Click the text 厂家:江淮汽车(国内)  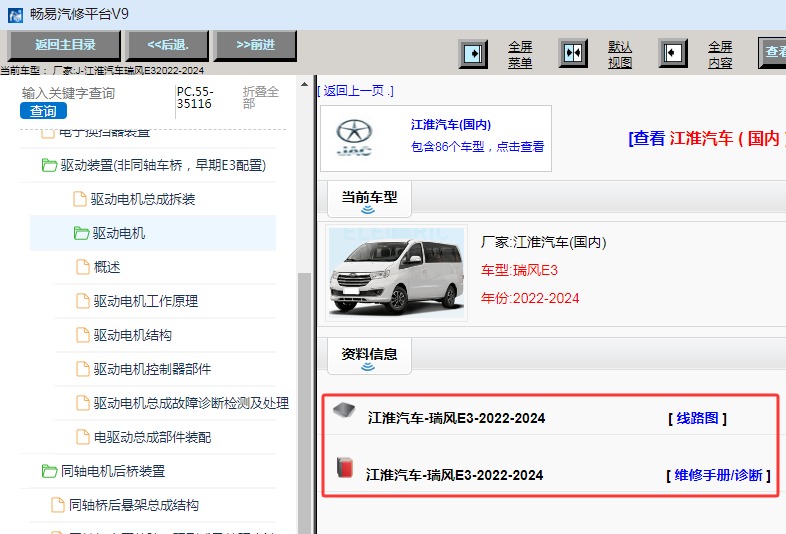(x=543, y=242)
